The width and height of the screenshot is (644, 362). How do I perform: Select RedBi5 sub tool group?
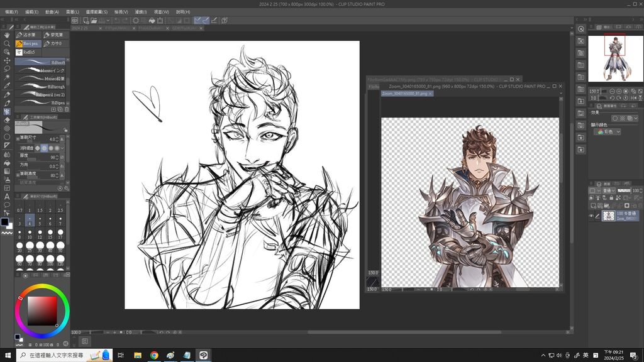pos(28,52)
